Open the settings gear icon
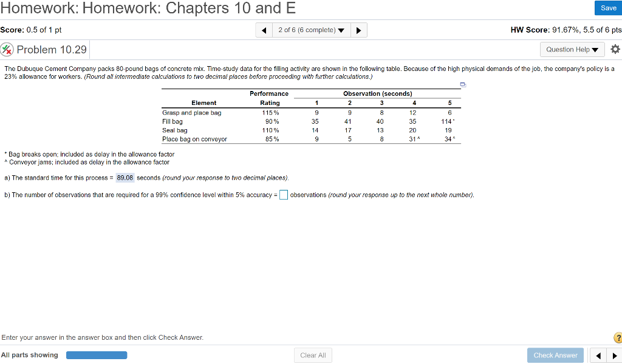The width and height of the screenshot is (622, 364). [x=615, y=49]
